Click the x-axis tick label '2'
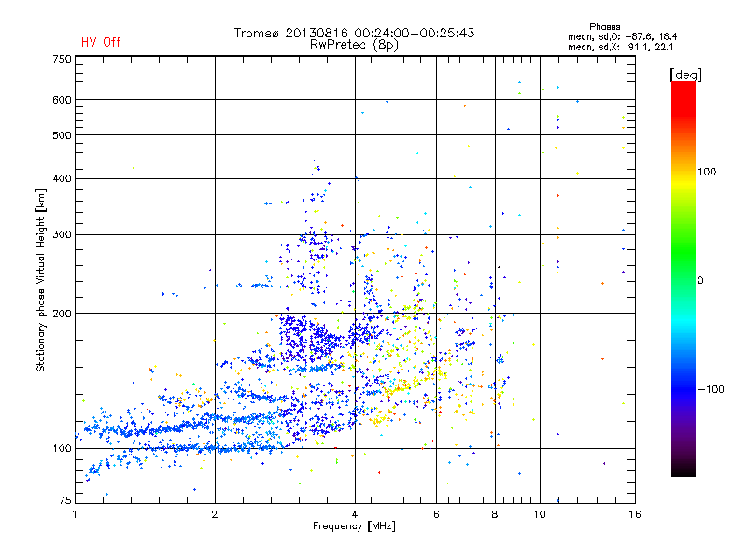The width and height of the screenshot is (747, 560). click(x=215, y=514)
